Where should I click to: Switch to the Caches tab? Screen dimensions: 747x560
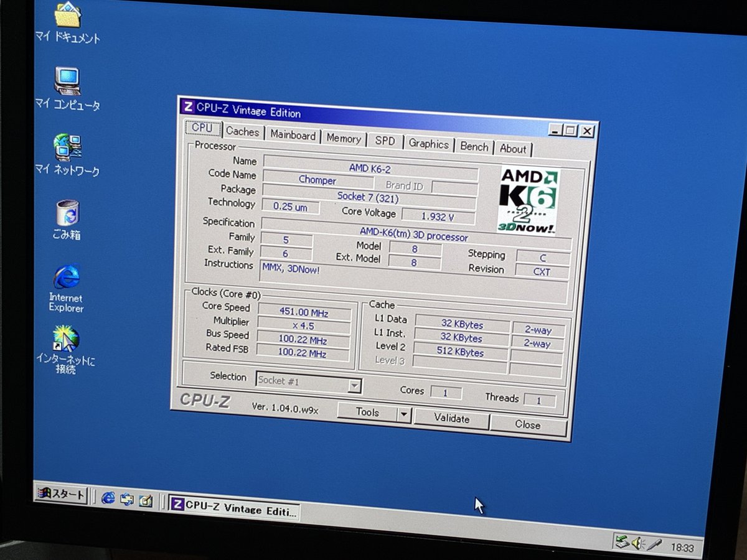tap(242, 132)
